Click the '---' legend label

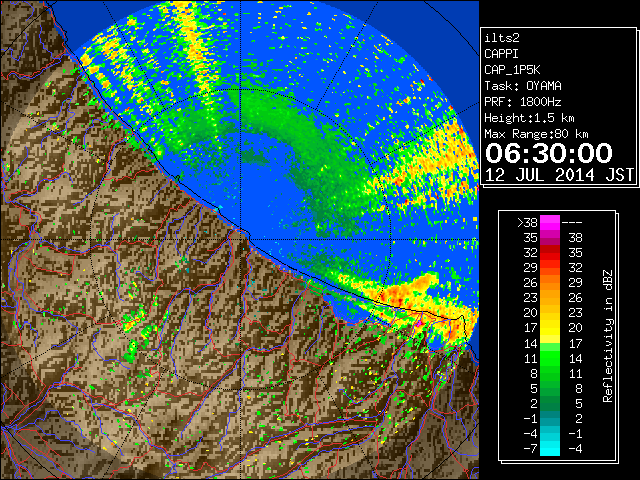tap(572, 222)
